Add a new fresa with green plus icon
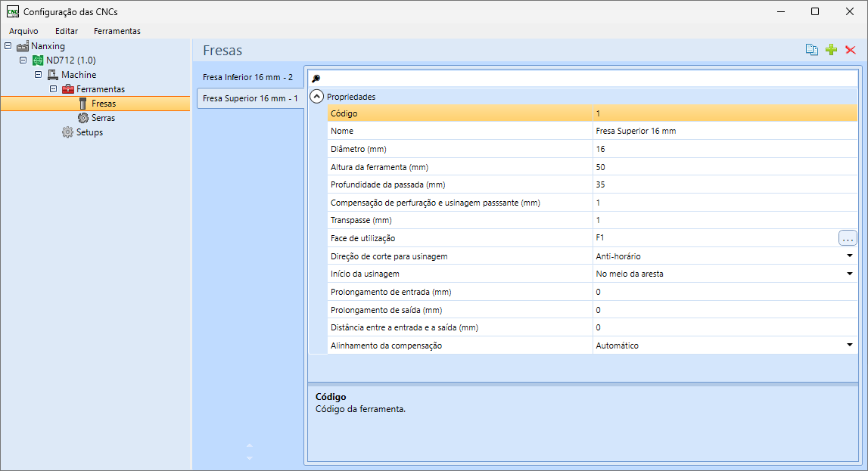Image resolution: width=868 pixels, height=471 pixels. tap(831, 50)
